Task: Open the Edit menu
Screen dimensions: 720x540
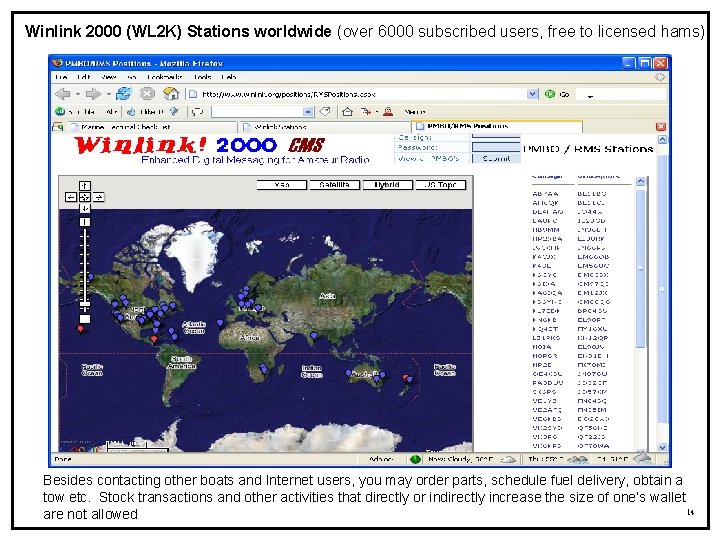Action: coord(83,77)
